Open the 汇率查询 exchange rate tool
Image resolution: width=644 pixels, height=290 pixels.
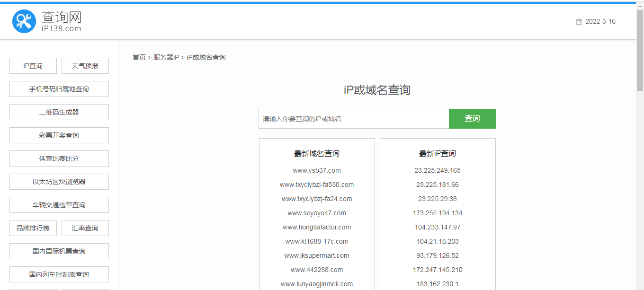tap(85, 228)
